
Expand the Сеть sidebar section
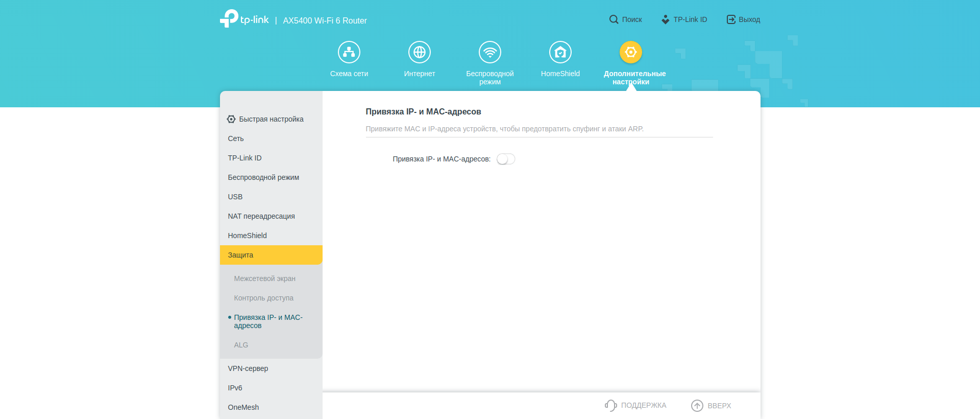click(x=236, y=138)
